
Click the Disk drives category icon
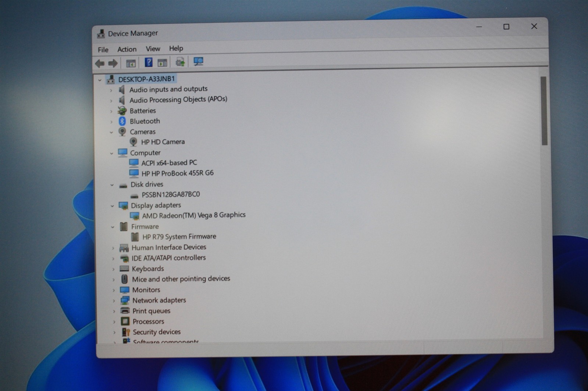pos(123,185)
